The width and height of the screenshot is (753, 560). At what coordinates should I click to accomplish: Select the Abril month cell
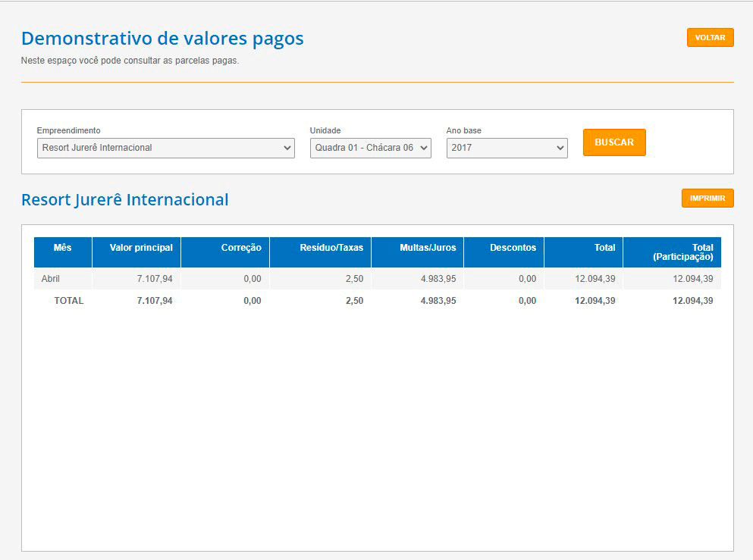pyautogui.click(x=51, y=279)
